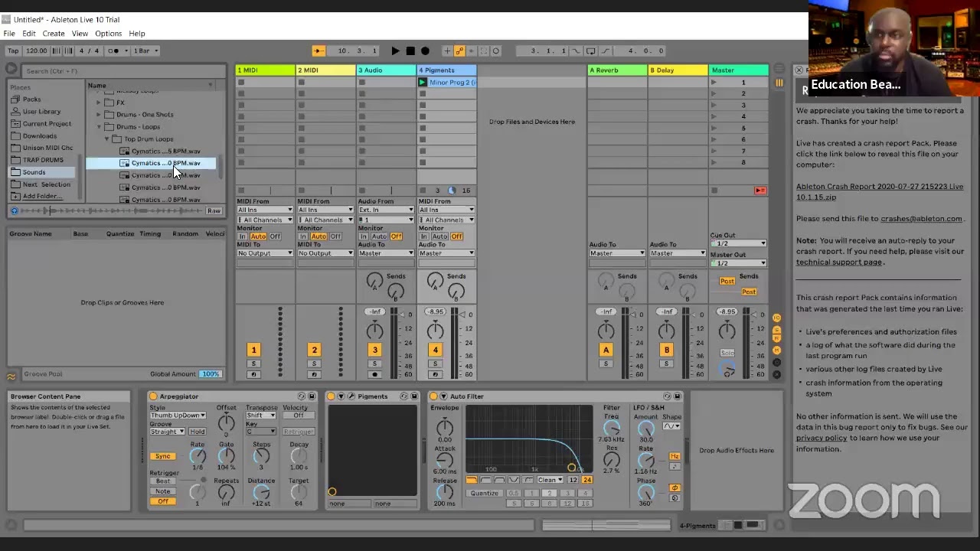The image size is (980, 551).
Task: Set track 4 Monitor to Auto
Action: click(x=439, y=236)
